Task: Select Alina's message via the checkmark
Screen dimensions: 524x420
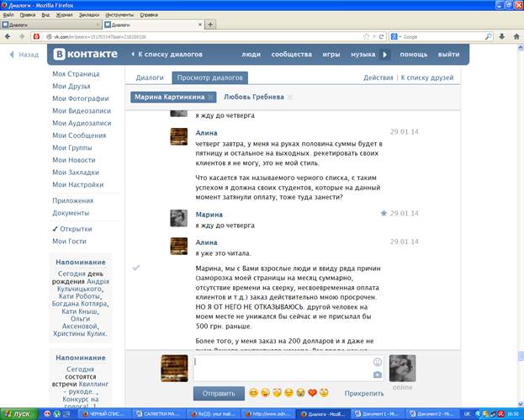Action: coord(136,268)
